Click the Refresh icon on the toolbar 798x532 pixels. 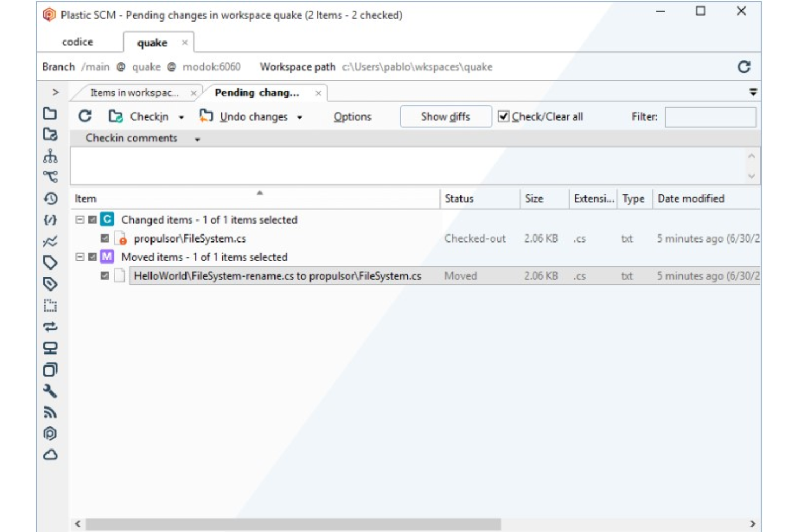(86, 116)
